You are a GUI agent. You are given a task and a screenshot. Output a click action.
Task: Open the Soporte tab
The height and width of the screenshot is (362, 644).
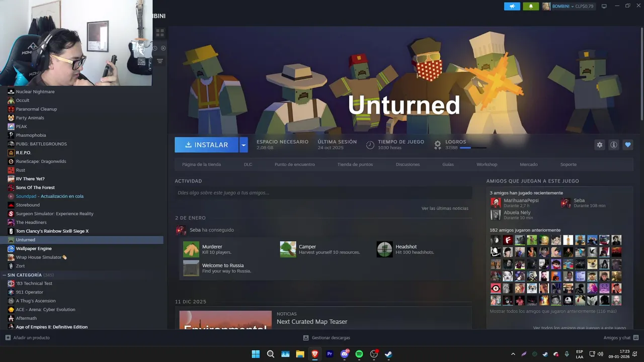coord(568,164)
